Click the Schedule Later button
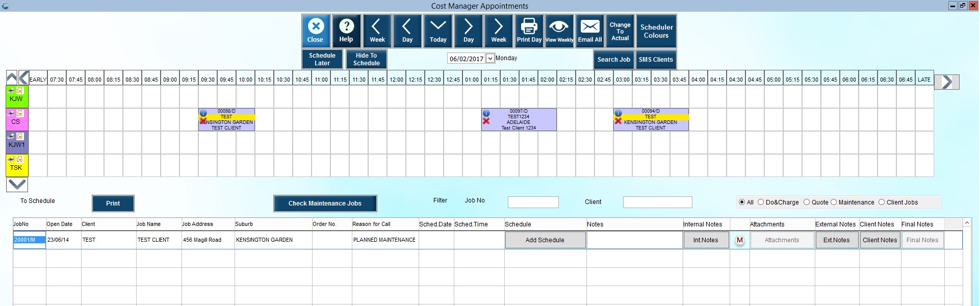 pos(322,59)
